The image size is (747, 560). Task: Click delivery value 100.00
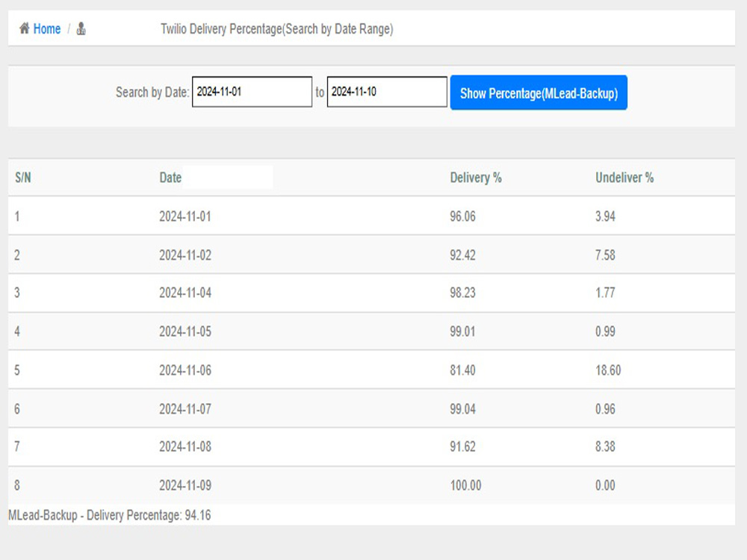click(465, 486)
